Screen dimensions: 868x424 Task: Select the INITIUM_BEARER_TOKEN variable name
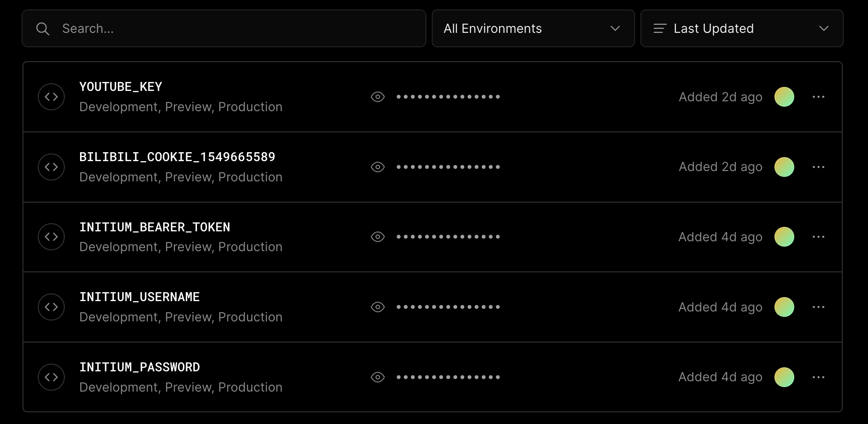click(x=155, y=227)
